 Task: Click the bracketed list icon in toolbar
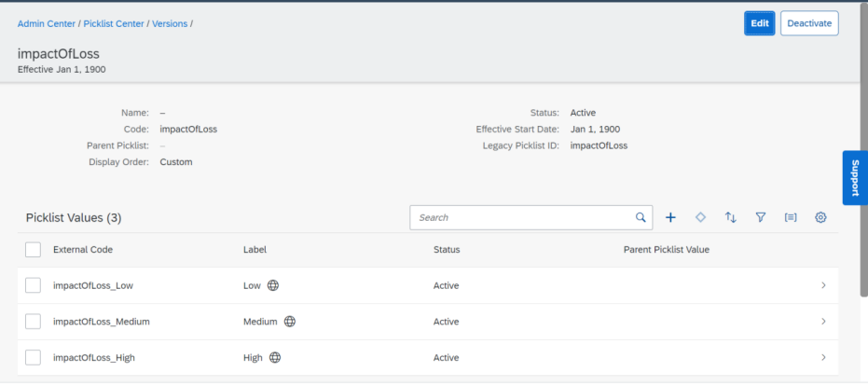coord(791,217)
